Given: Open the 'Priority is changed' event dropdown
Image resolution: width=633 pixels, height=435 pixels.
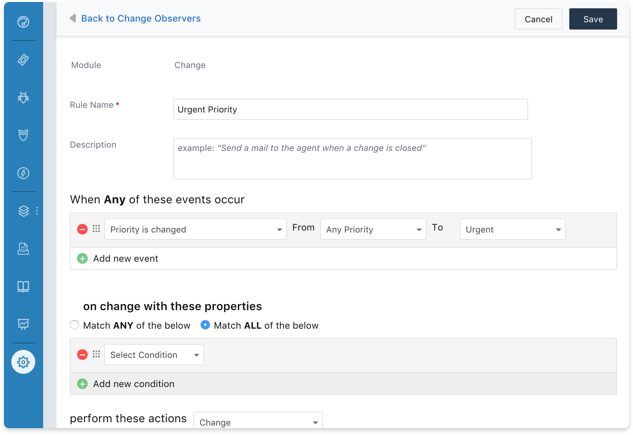Looking at the screenshot, I should 195,229.
